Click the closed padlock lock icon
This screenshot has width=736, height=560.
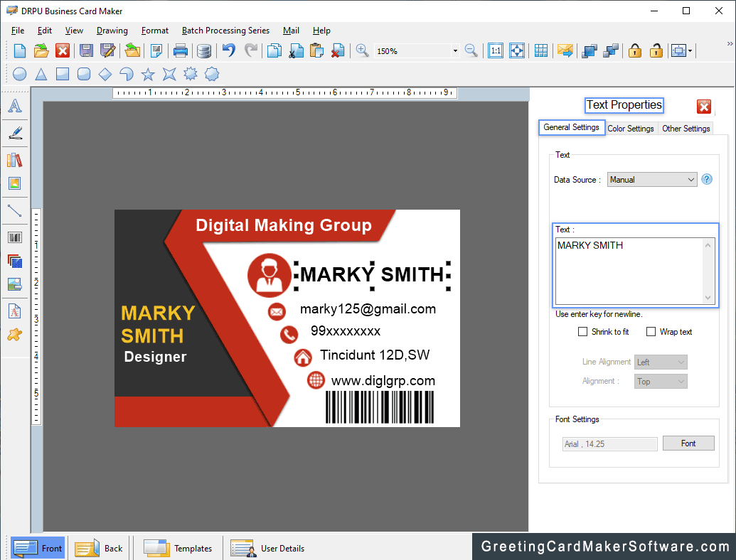[635, 50]
